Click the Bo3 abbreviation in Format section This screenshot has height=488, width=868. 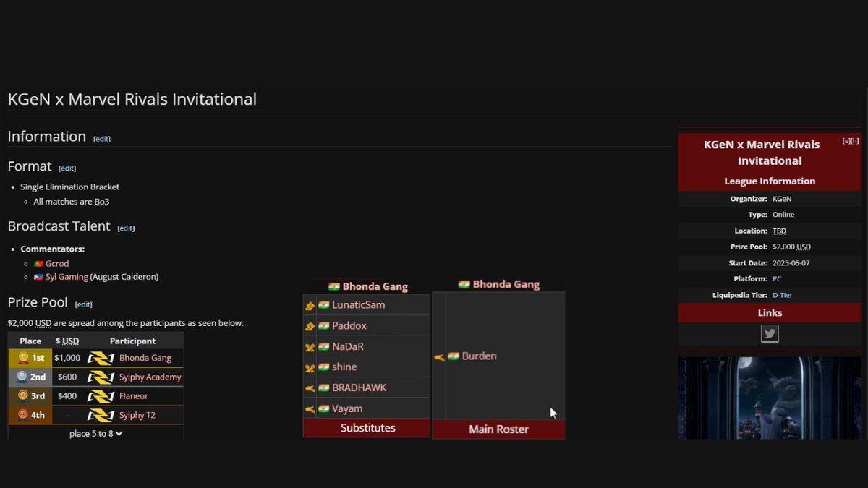point(102,202)
